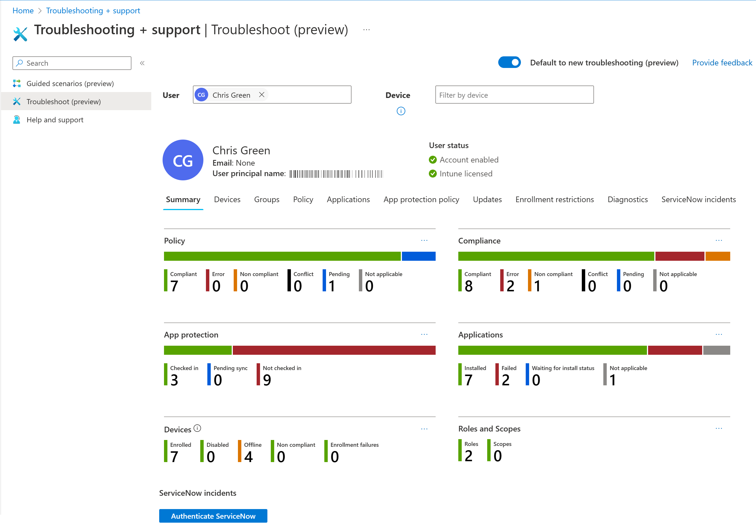Expand the collapse sidebar chevron button
This screenshot has width=756, height=532.
point(142,63)
